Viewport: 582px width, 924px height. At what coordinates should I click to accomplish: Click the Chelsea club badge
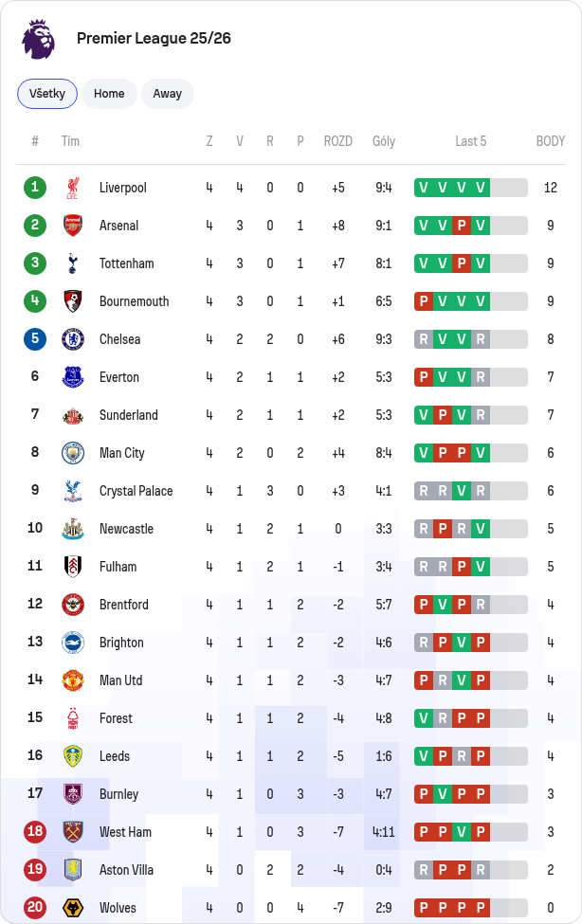tap(73, 339)
